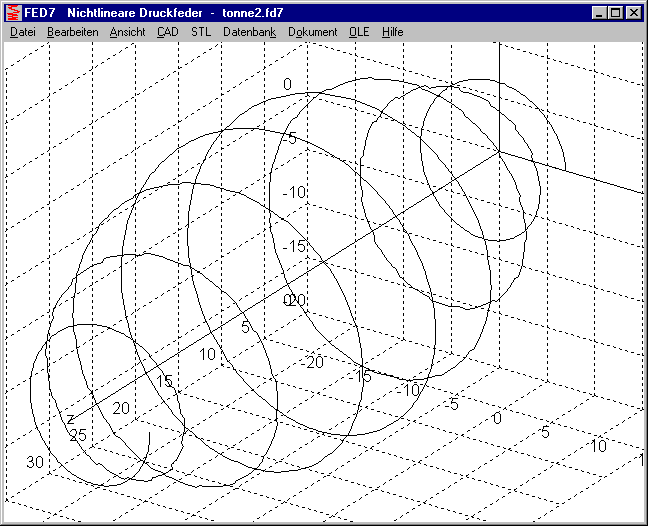This screenshot has width=648, height=526.
Task: Minimize the FED7 window
Action: [598, 13]
